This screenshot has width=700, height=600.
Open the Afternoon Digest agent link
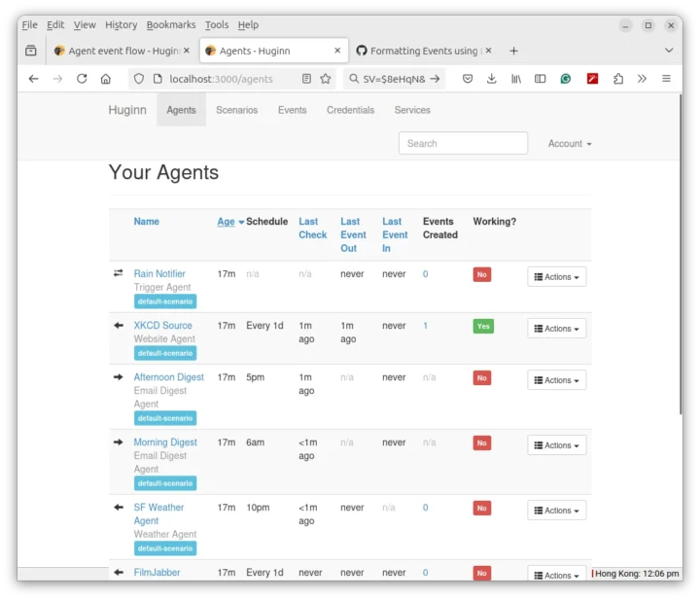point(169,377)
